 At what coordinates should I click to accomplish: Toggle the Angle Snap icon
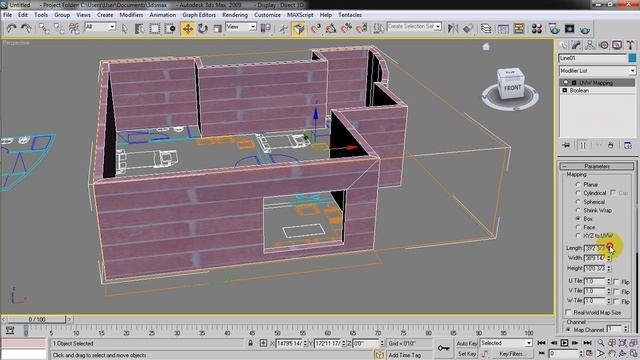click(x=331, y=29)
